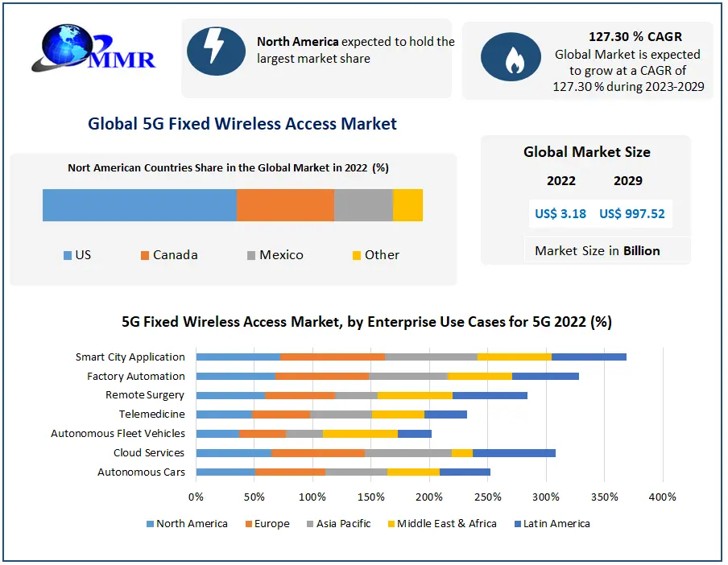Click the US$ 997.52 value
Screen dimensions: 728x565
[631, 213]
